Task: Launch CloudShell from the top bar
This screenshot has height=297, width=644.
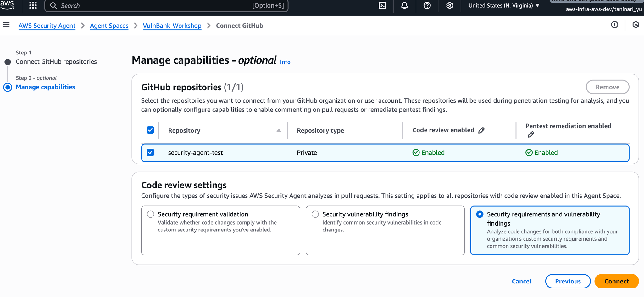Action: 382,5
